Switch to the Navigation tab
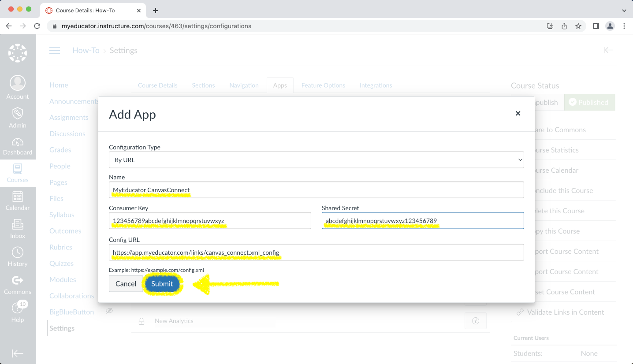 pyautogui.click(x=244, y=85)
